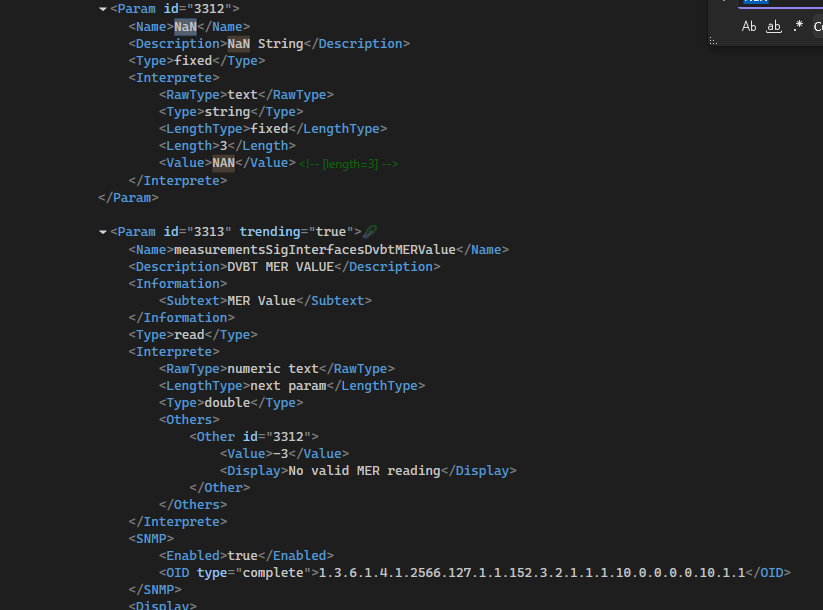Click icon after Param 3313 opening tag

click(370, 232)
